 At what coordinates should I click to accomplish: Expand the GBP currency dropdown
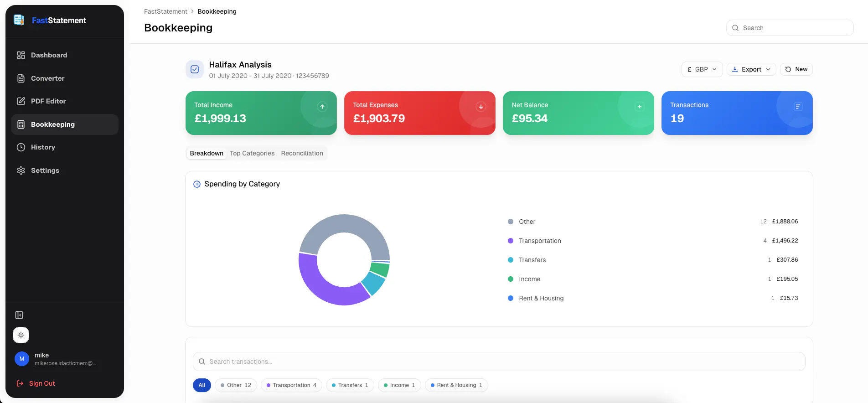pos(702,69)
